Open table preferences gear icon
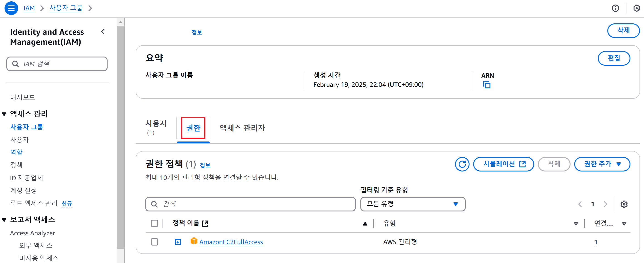The image size is (644, 263). pyautogui.click(x=624, y=204)
